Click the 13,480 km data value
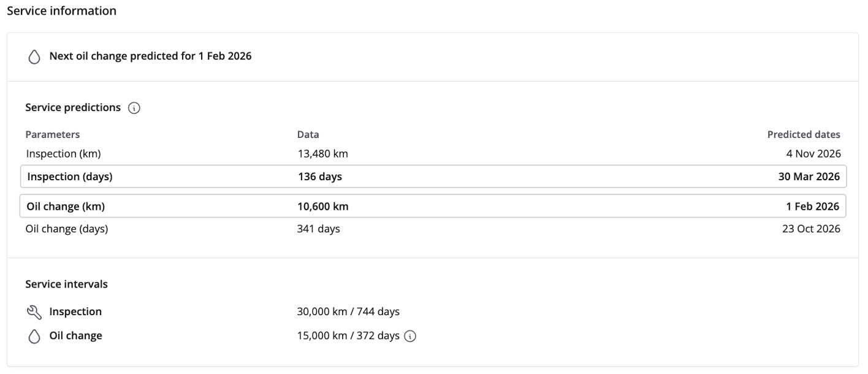 [322, 153]
